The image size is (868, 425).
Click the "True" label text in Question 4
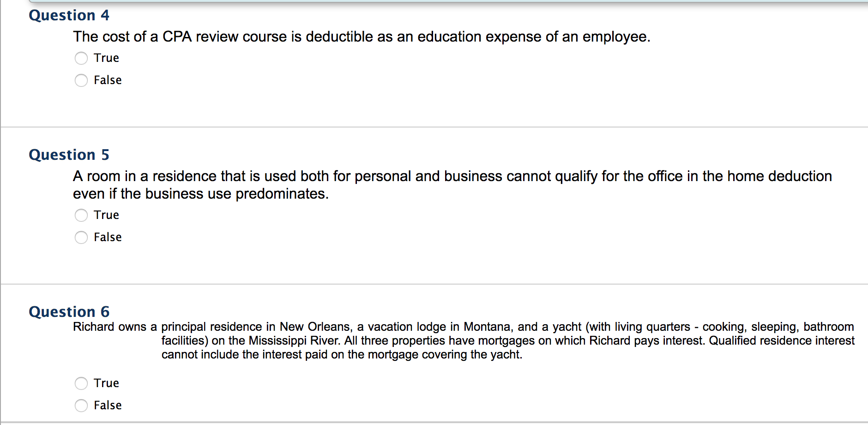coord(107,58)
